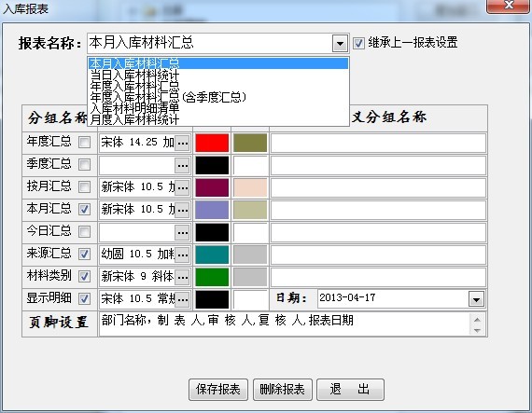Open font picker for 今日汇总 row

click(x=183, y=232)
